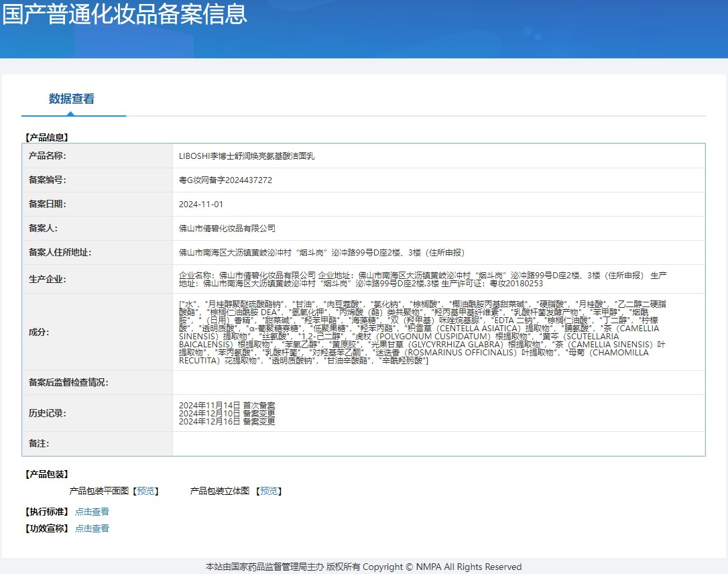Click the 产品包装立体图 label
Viewport: 728px width, 574px height.
point(220,491)
